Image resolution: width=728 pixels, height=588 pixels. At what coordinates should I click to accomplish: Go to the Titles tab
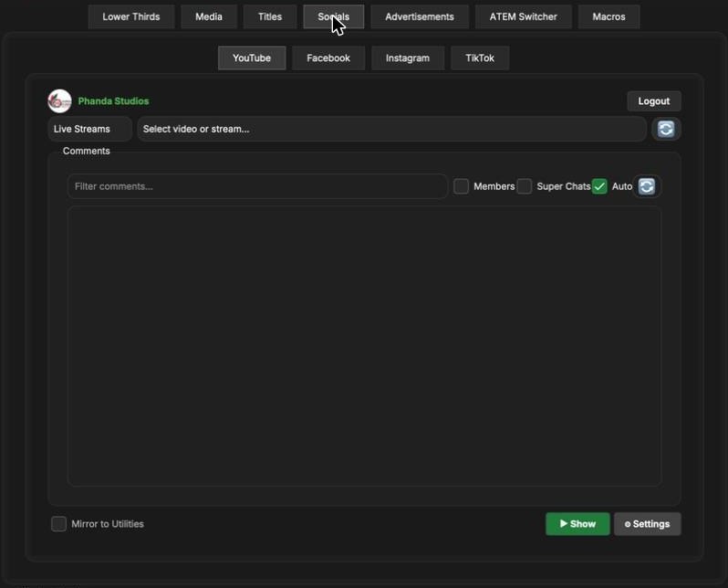tap(270, 16)
